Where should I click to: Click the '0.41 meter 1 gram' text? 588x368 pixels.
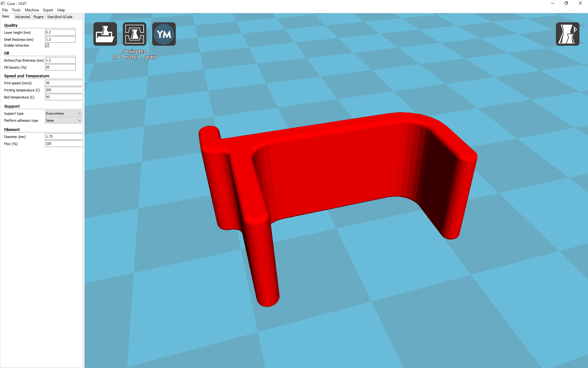coord(134,57)
